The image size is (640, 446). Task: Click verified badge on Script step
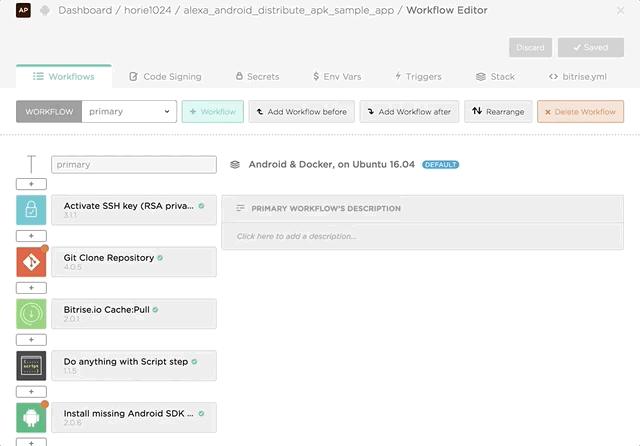pos(194,362)
